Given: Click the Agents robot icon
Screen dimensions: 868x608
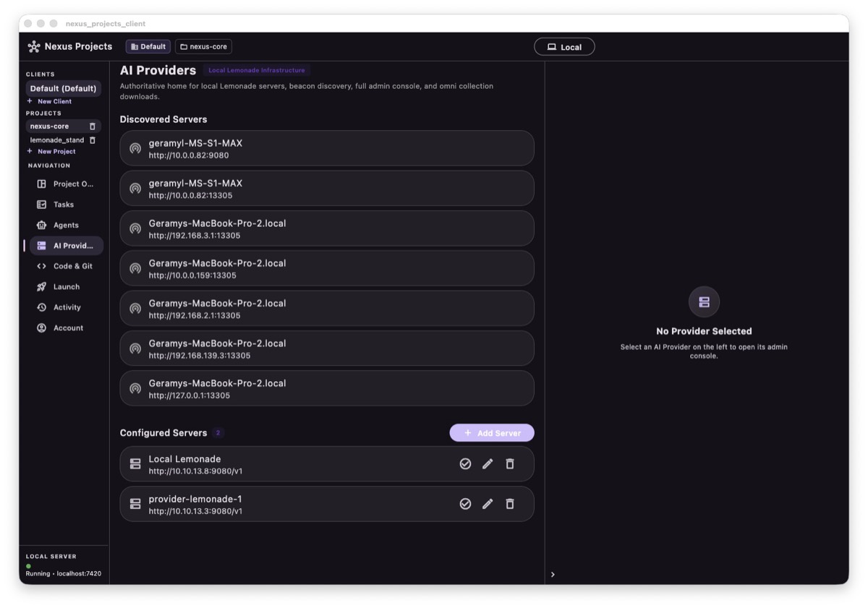Looking at the screenshot, I should point(41,226).
